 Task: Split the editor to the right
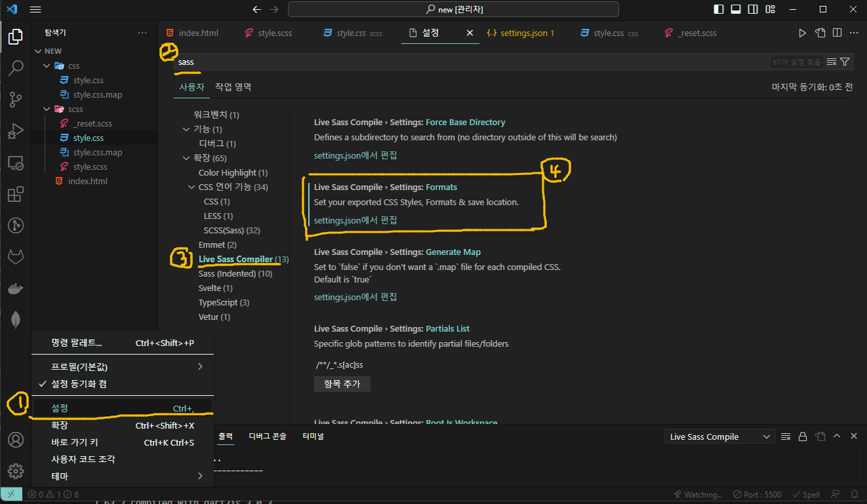(x=837, y=33)
